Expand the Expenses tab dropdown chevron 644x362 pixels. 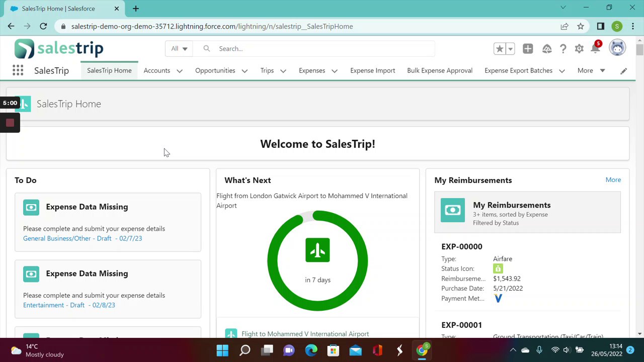pos(334,71)
